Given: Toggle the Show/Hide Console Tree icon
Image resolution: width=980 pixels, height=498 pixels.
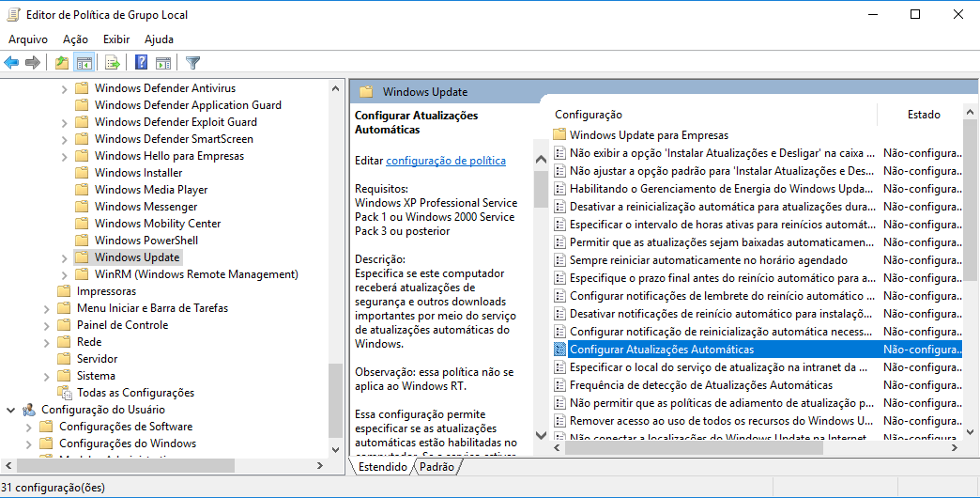Looking at the screenshot, I should click(84, 63).
